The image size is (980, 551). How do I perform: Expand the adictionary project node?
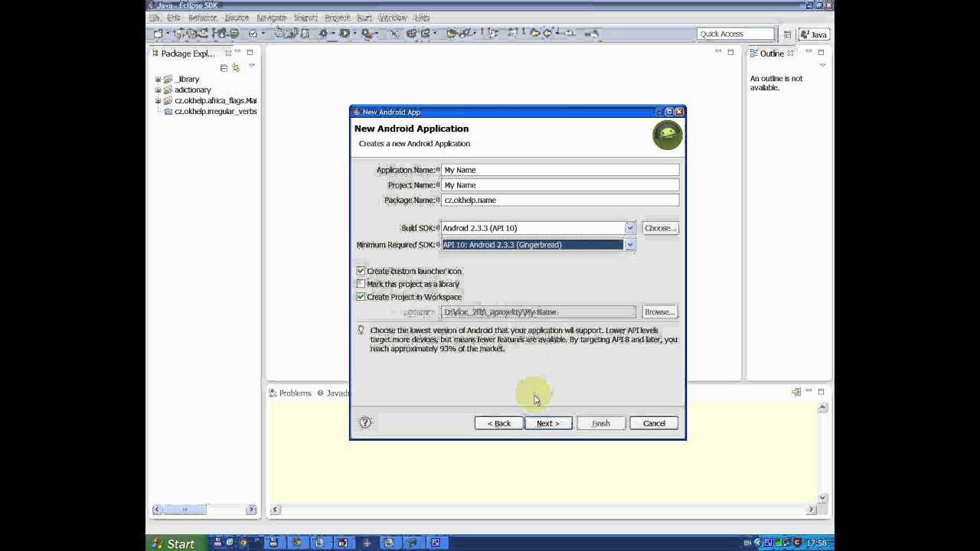[158, 90]
